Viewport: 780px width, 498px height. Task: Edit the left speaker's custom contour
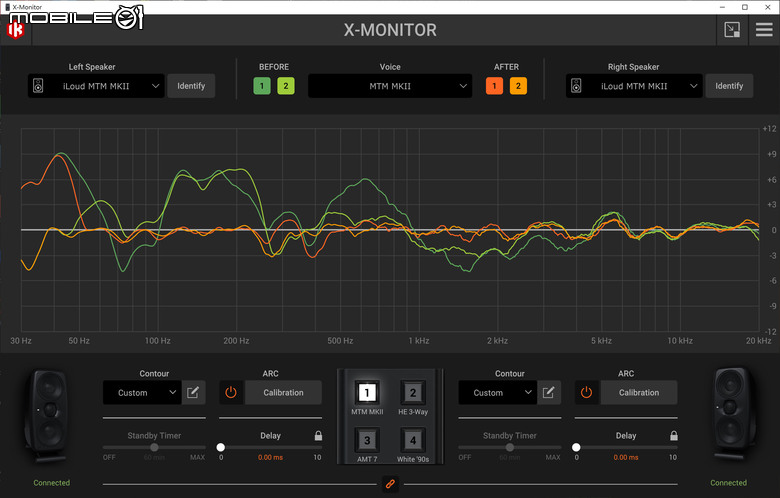193,393
